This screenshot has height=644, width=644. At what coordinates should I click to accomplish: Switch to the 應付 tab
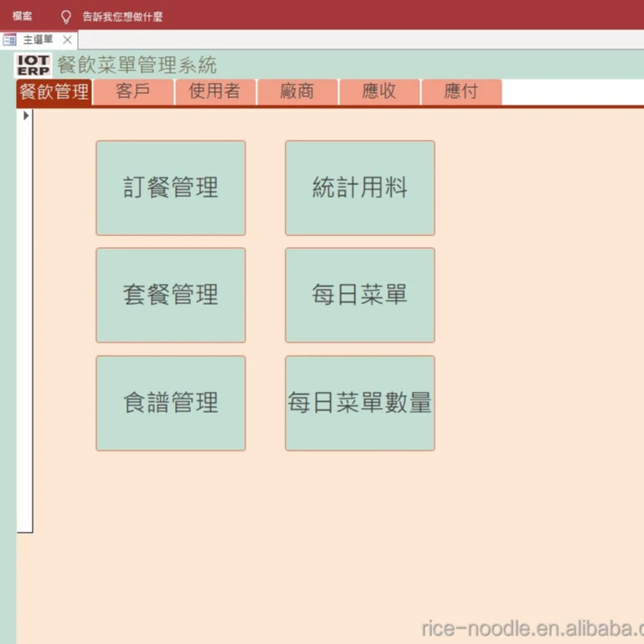(x=461, y=91)
